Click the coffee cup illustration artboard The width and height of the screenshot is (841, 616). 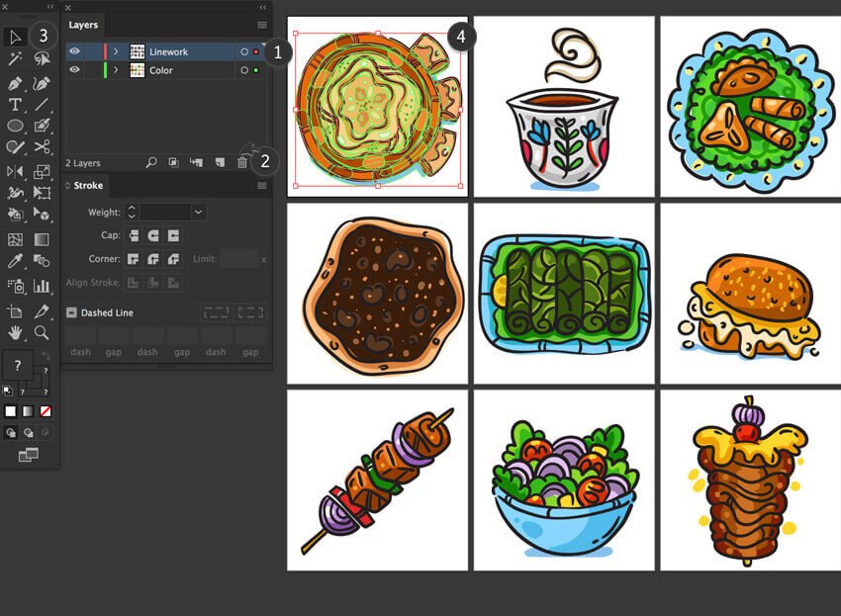click(x=562, y=106)
